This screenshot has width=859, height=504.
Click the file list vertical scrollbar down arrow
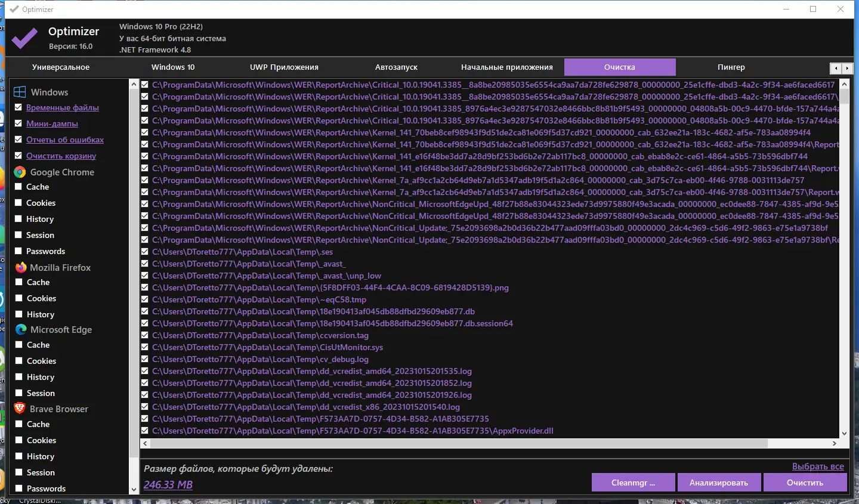pos(844,434)
